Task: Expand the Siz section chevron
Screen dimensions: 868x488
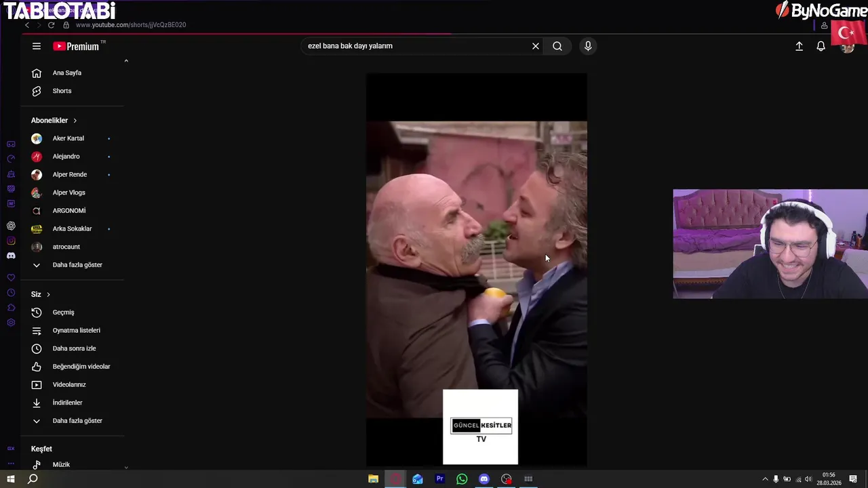Action: [x=48, y=294]
